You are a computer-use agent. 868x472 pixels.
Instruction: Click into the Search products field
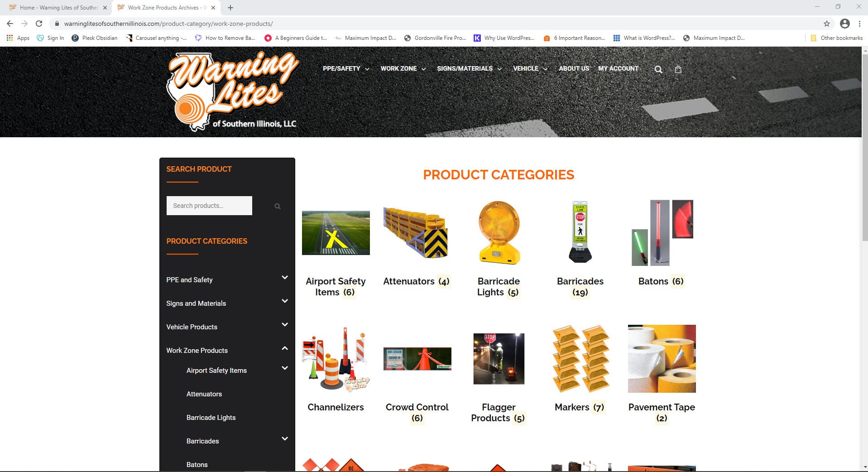[x=209, y=206]
